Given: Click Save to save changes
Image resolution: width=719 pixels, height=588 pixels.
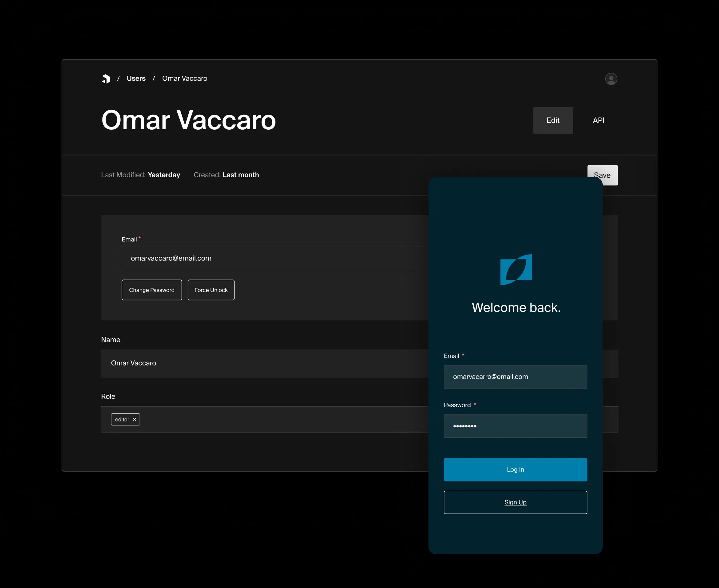Looking at the screenshot, I should tap(602, 175).
